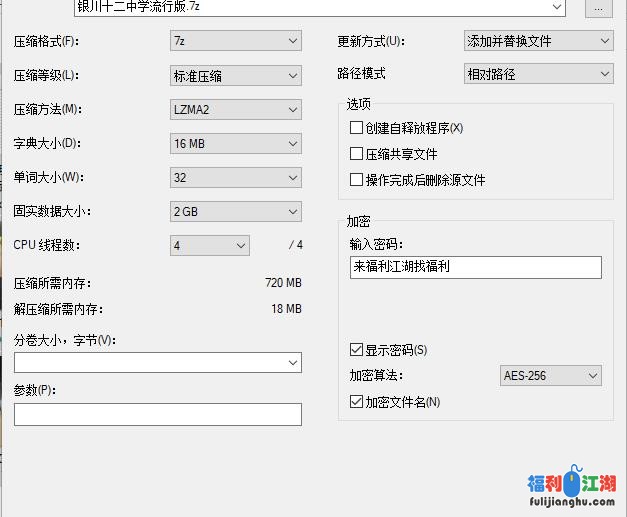Click the browse "..." button
This screenshot has height=517, width=627.
598,8
